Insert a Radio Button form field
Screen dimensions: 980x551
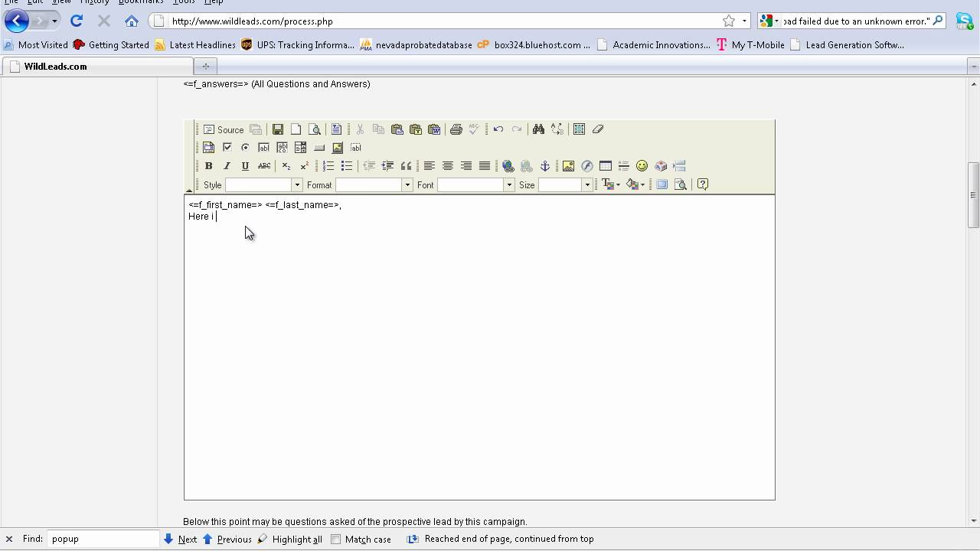245,148
